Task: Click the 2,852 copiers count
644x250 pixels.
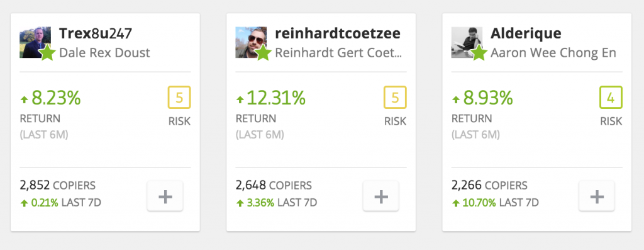Action: pos(35,185)
